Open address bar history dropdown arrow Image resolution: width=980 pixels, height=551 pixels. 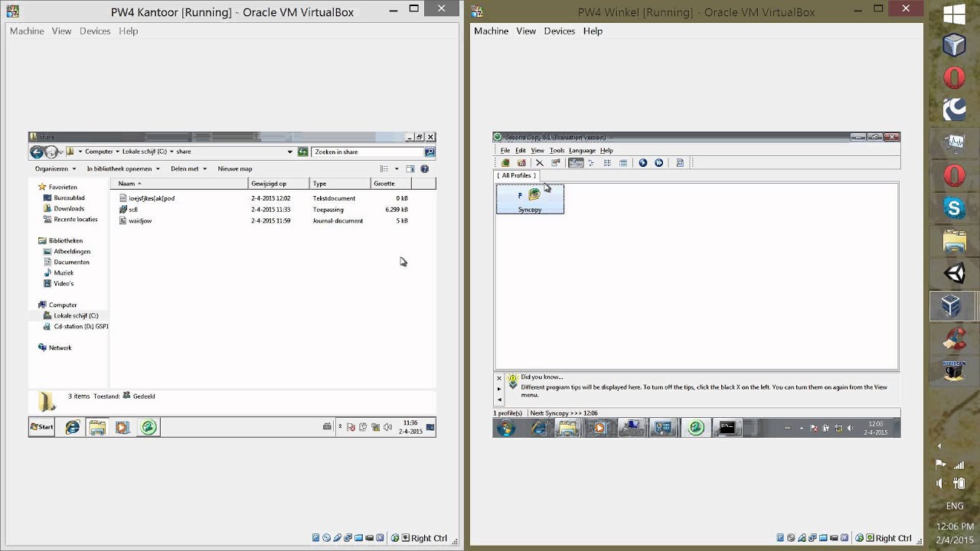click(290, 152)
